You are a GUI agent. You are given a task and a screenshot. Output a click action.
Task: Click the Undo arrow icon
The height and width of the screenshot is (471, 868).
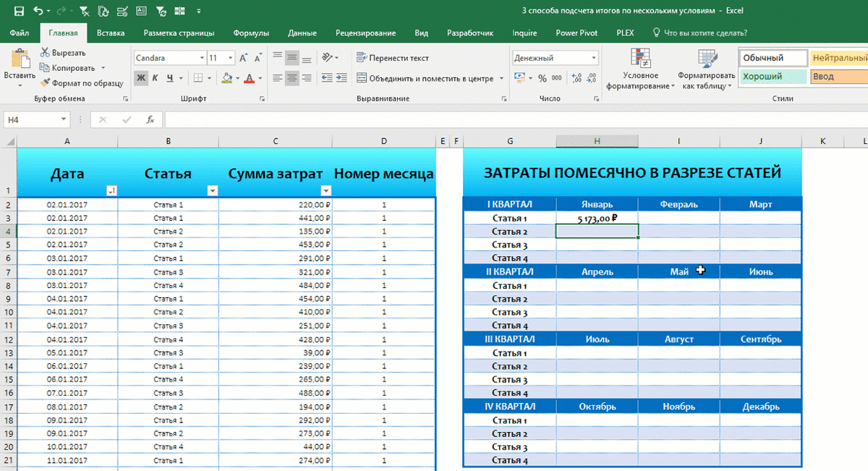click(x=38, y=11)
